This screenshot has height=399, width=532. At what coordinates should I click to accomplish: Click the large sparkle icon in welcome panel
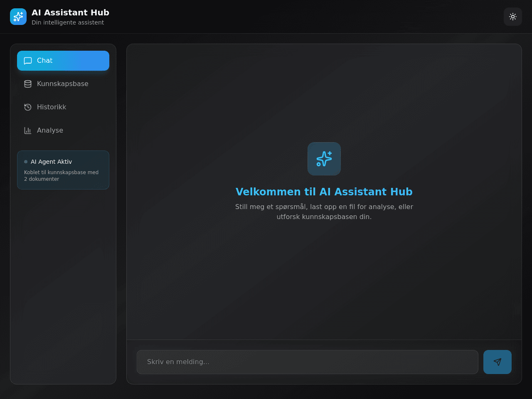(x=324, y=159)
